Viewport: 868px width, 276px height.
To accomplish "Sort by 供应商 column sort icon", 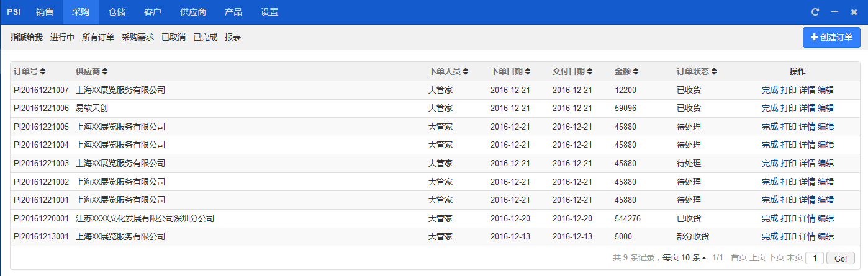I will point(105,72).
